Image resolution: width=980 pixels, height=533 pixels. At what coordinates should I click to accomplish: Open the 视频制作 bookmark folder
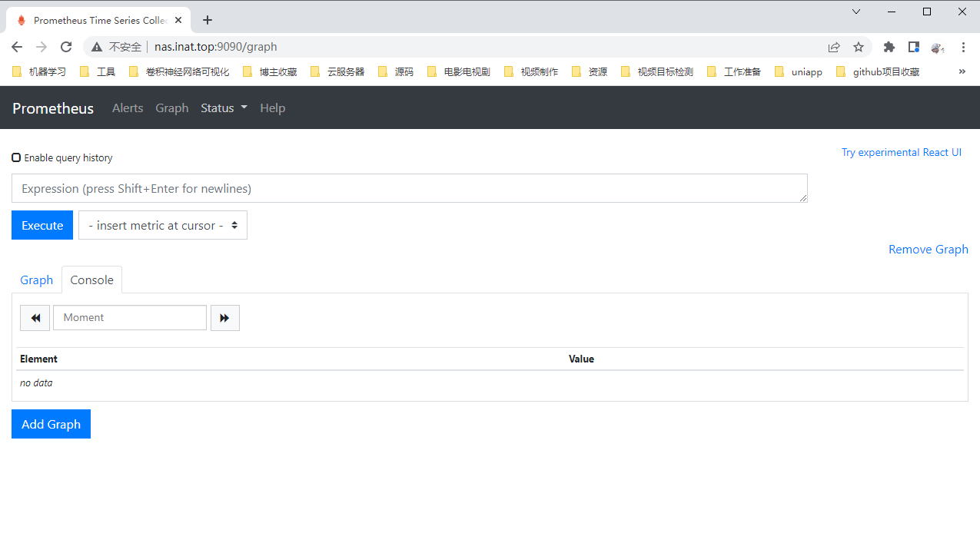point(531,71)
